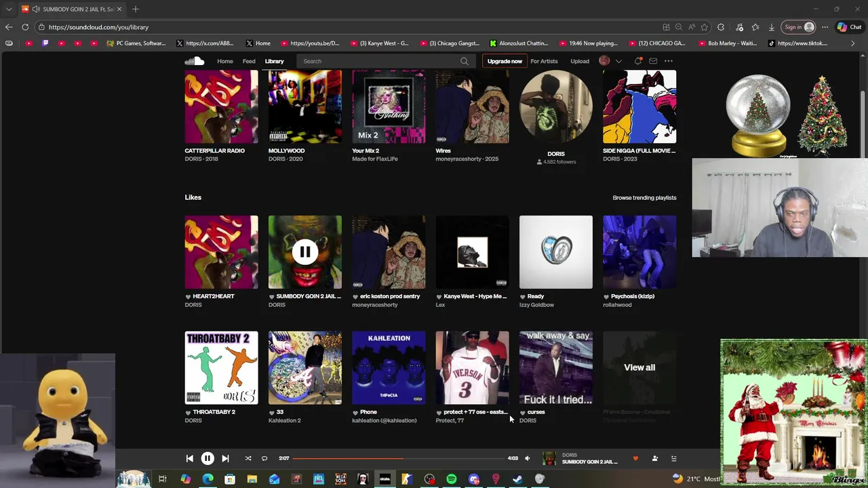Image resolution: width=868 pixels, height=488 pixels.
Task: Open the browser Extensions puzzle icon
Action: pyautogui.click(x=721, y=27)
